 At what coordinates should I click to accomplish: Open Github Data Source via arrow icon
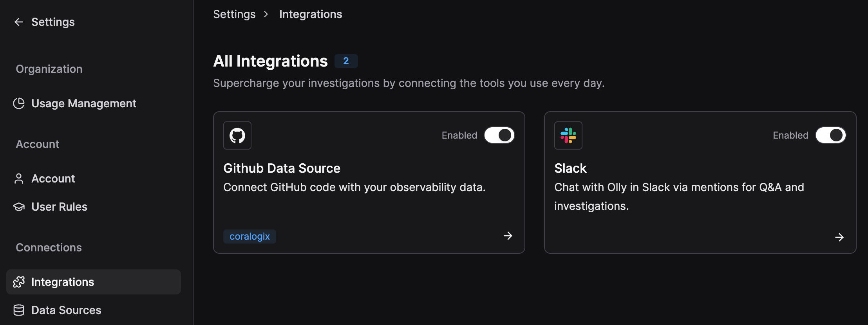point(508,236)
